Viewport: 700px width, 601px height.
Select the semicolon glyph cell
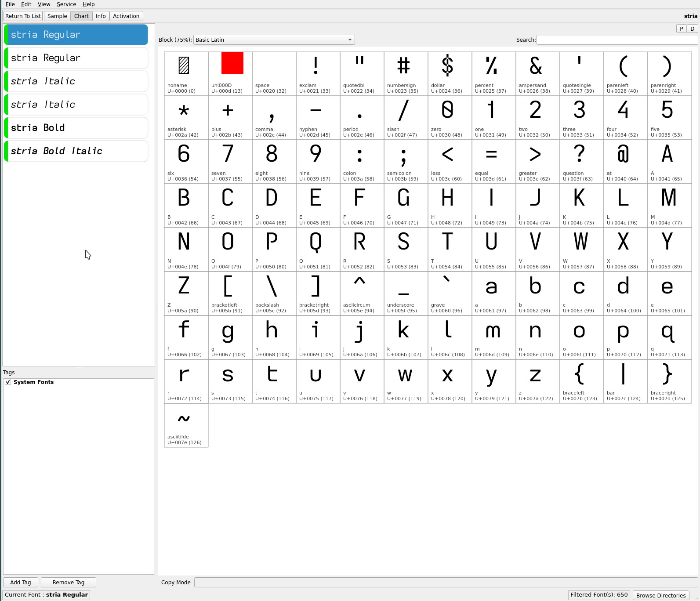pos(406,162)
